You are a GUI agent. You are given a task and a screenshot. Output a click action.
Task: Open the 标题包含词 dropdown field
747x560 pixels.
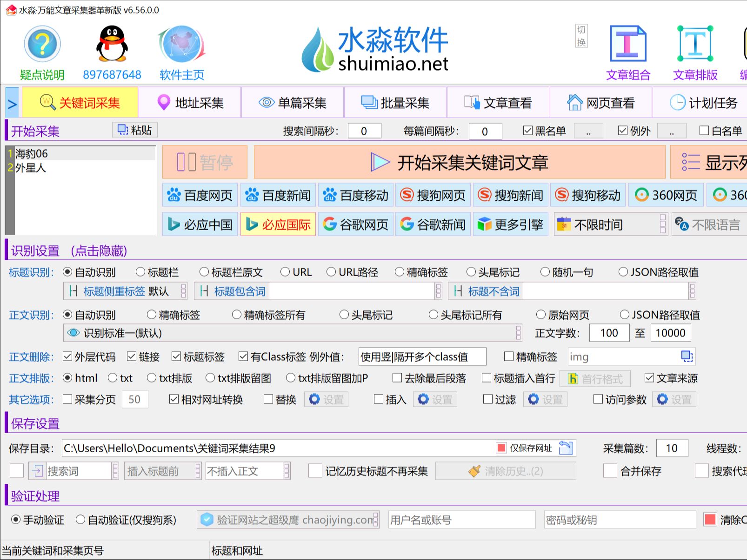click(x=318, y=291)
